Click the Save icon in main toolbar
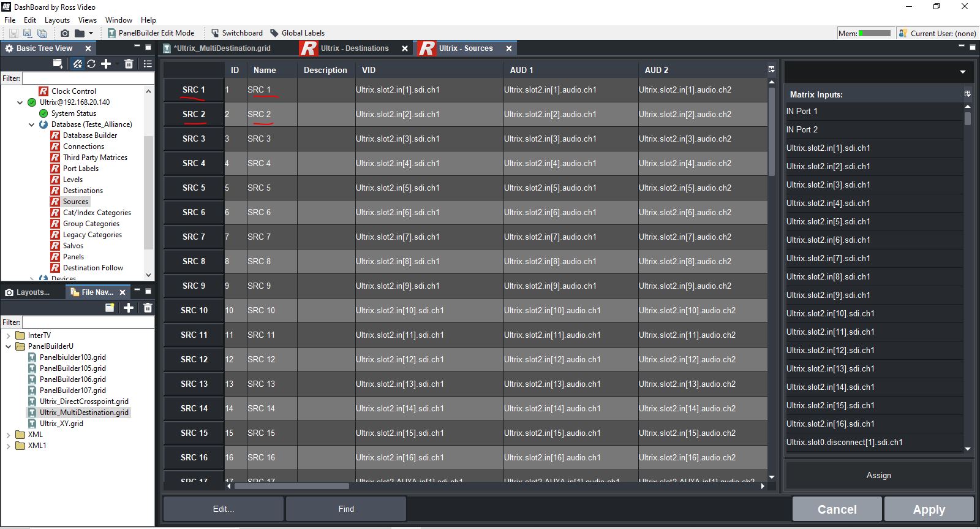 [x=13, y=33]
